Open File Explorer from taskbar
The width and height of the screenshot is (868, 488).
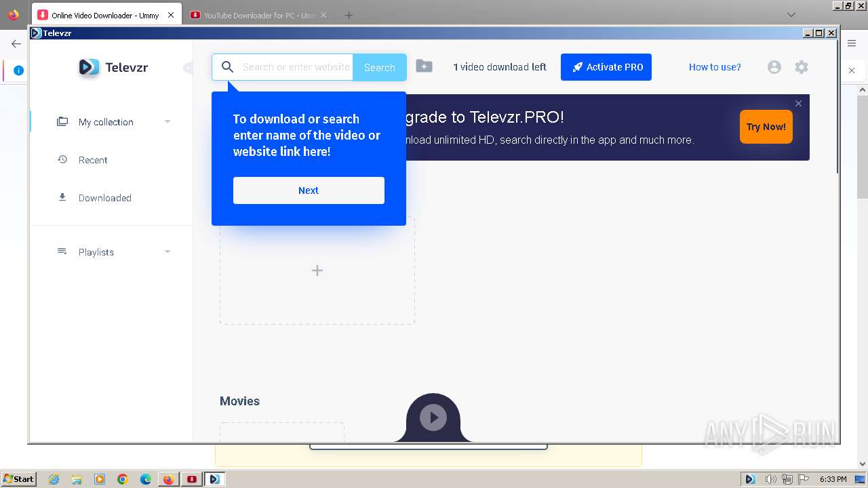(77, 479)
